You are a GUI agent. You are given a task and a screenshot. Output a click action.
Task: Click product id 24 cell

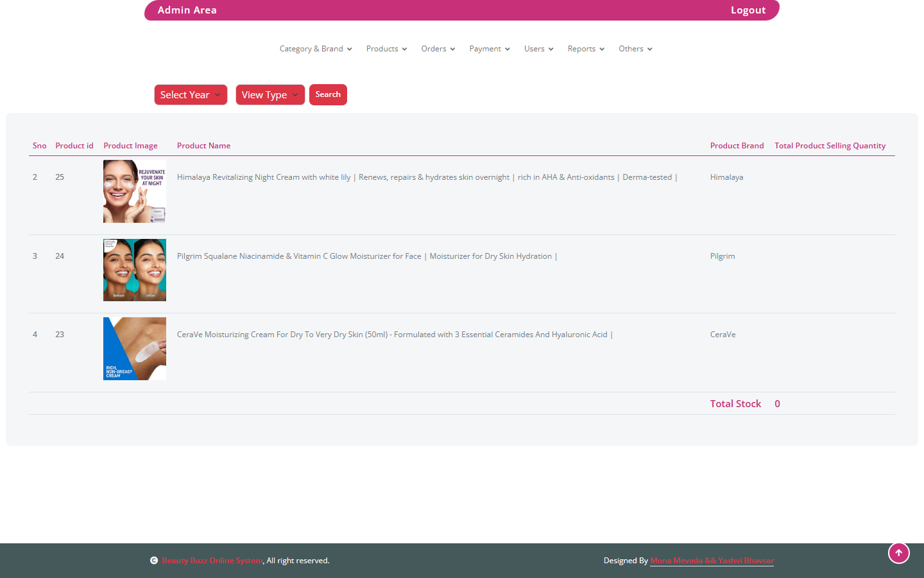coord(60,256)
